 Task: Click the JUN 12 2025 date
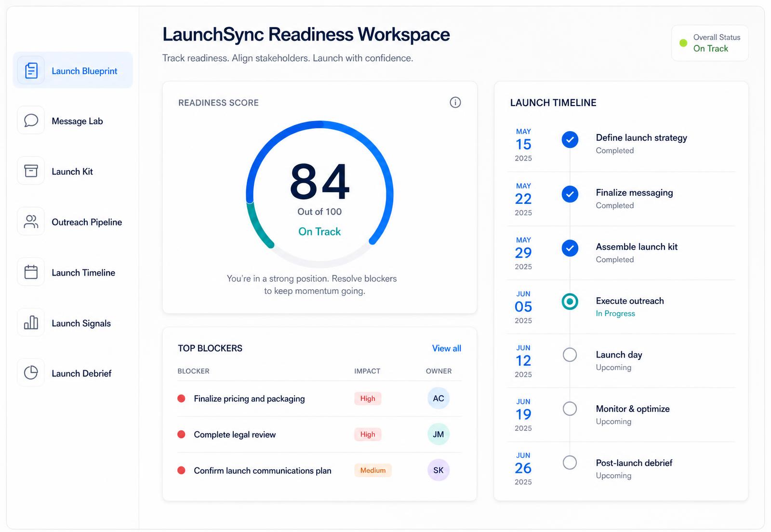tap(523, 361)
